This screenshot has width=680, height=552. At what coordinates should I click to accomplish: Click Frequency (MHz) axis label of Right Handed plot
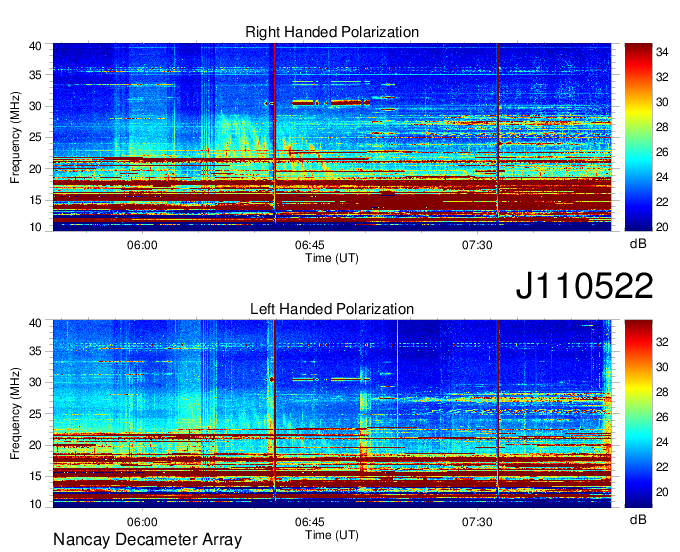point(15,137)
